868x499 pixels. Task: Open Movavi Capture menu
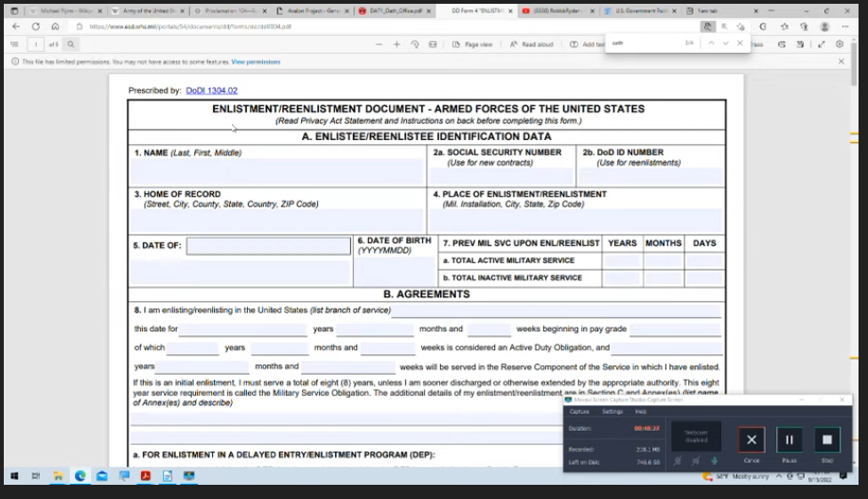(x=579, y=412)
